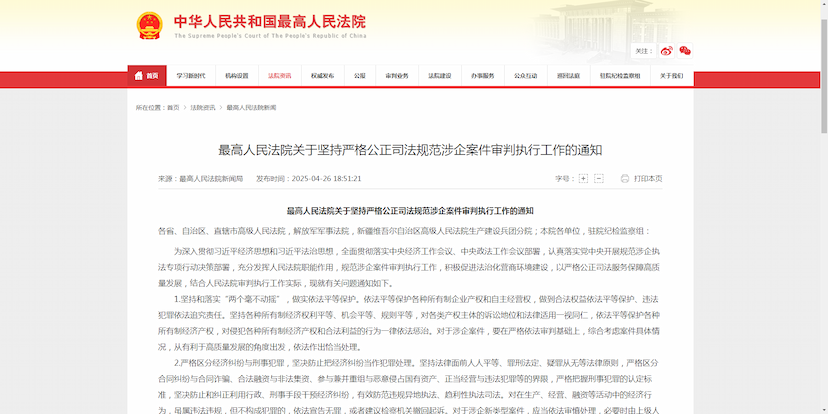Open the 公众互动 menu item
This screenshot has width=828, height=414.
(x=526, y=76)
